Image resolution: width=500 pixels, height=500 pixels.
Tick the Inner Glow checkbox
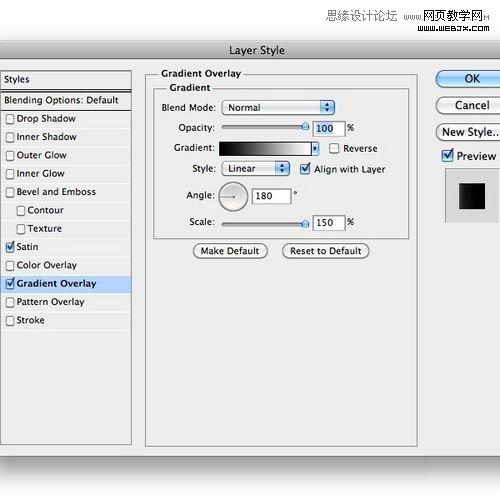pyautogui.click(x=10, y=174)
